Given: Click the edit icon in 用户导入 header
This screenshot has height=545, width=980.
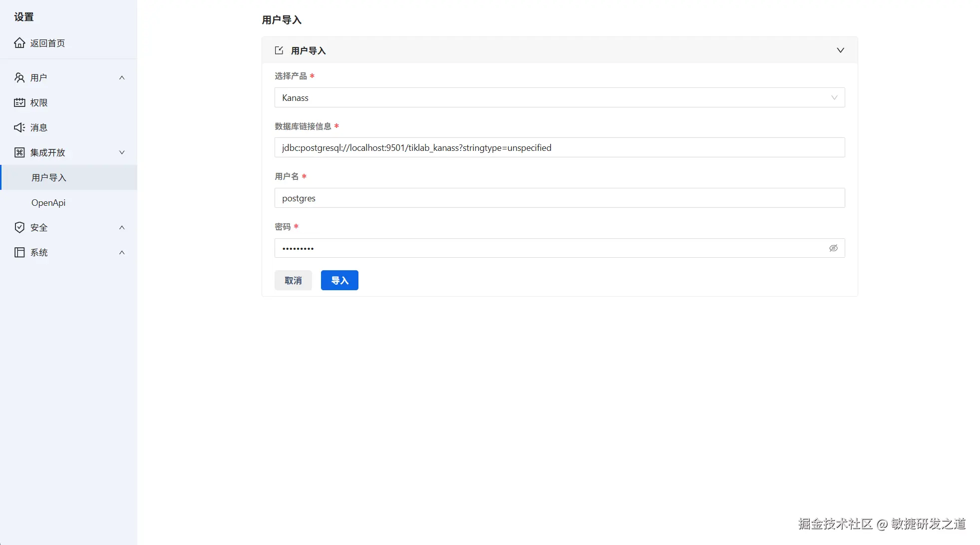Looking at the screenshot, I should pyautogui.click(x=279, y=50).
